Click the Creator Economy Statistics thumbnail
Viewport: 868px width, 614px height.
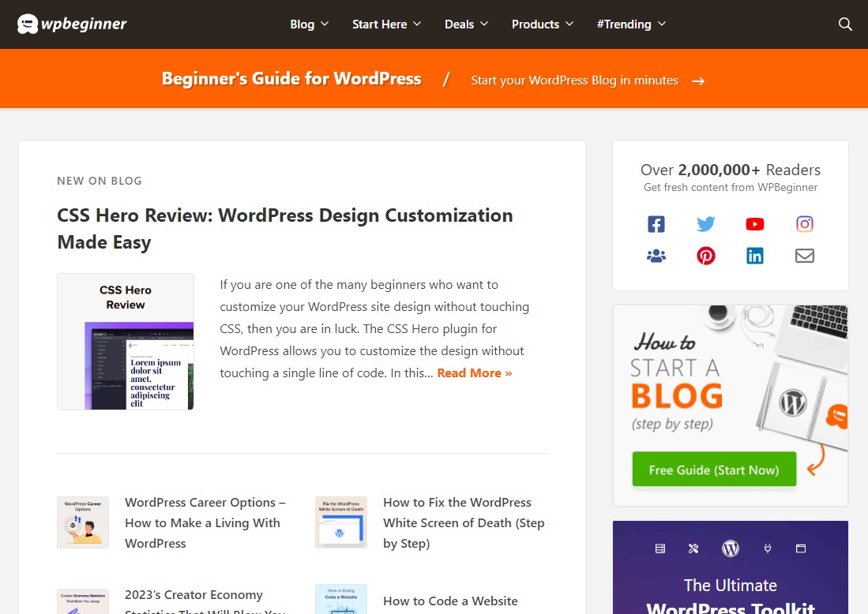tap(83, 601)
